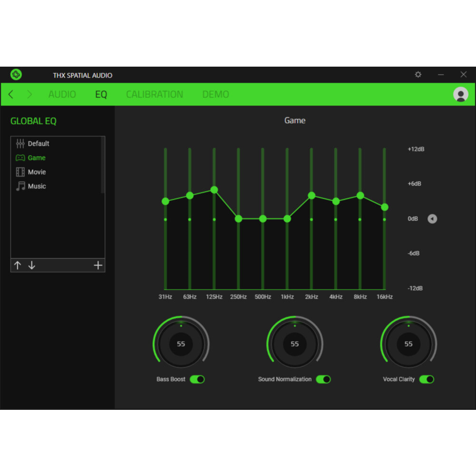476x476 pixels.
Task: Click the 4kHz band slider handle
Action: [x=336, y=201]
